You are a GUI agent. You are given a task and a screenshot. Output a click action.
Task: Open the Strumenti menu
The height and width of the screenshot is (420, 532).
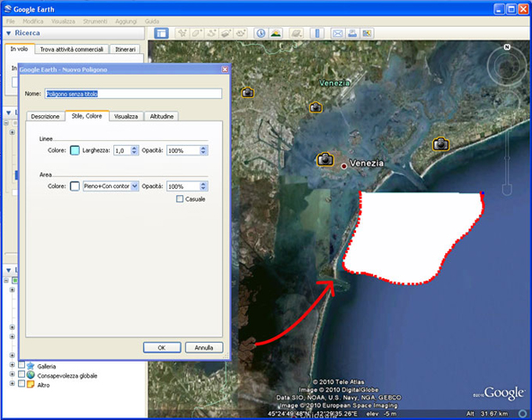click(x=95, y=21)
